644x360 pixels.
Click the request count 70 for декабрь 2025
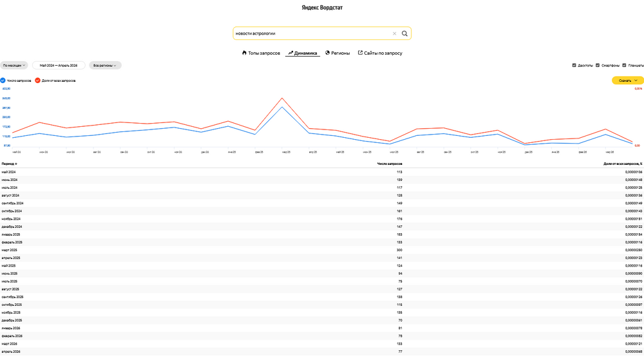click(x=401, y=320)
